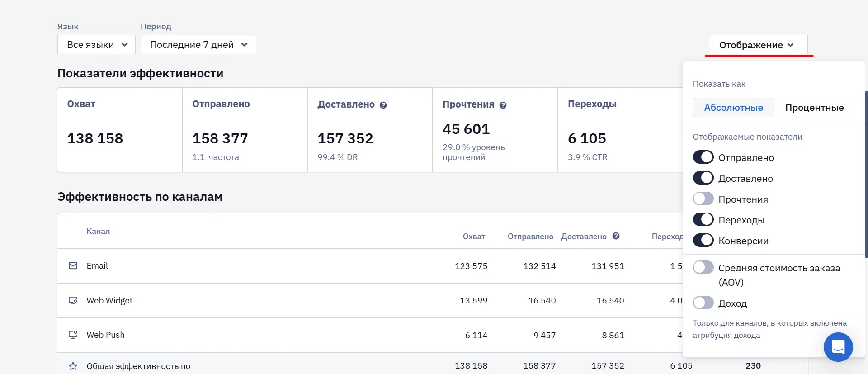Click the help icon next to Доставлено metric
This screenshot has height=374, width=868.
click(x=383, y=105)
